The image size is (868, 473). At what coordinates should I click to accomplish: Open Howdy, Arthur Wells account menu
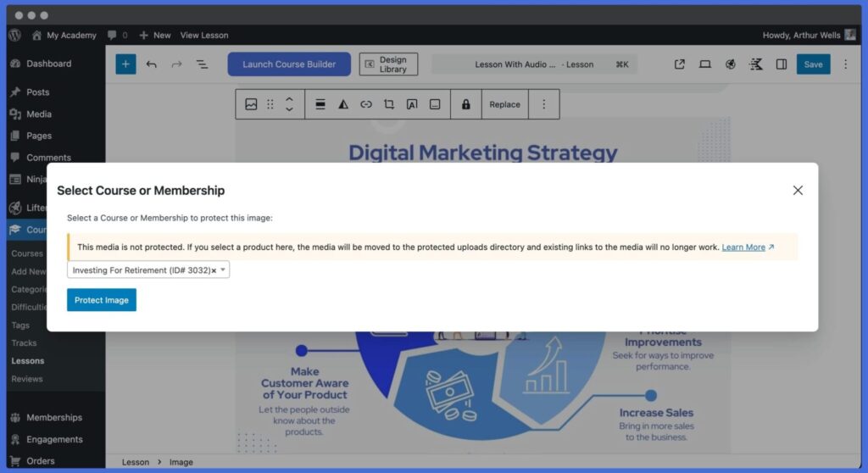(809, 35)
